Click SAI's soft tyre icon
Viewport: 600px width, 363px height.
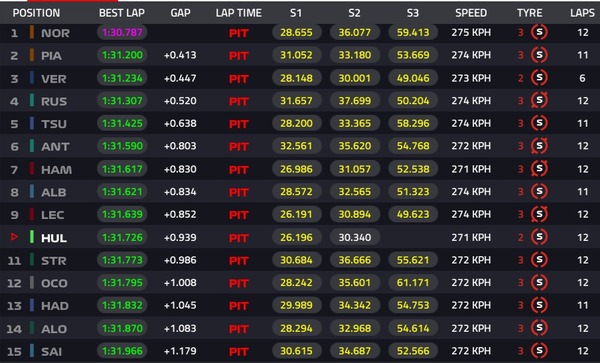[539, 351]
